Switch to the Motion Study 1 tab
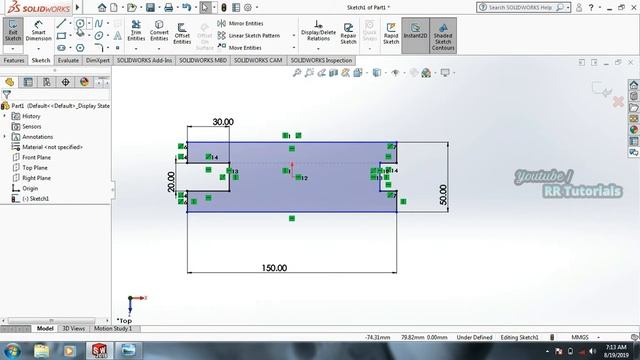The height and width of the screenshot is (360, 640). 113,328
